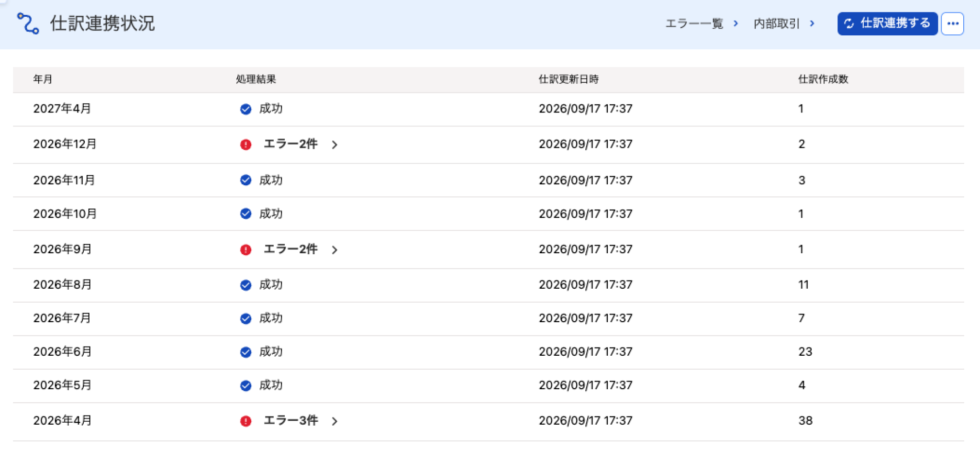Image resolution: width=980 pixels, height=462 pixels.
Task: Open エラー3件 in the 2026年4月 row
Action: tap(290, 421)
